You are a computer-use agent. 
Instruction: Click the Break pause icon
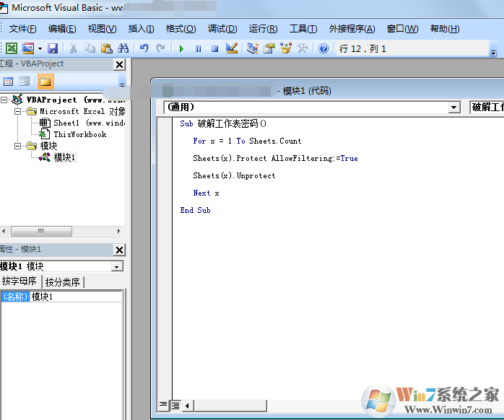198,48
